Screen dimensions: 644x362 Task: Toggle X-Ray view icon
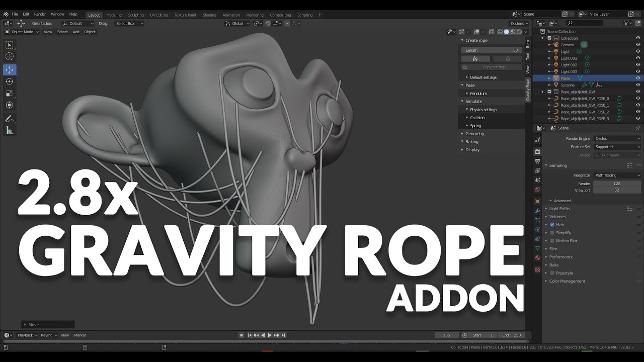tap(492, 32)
